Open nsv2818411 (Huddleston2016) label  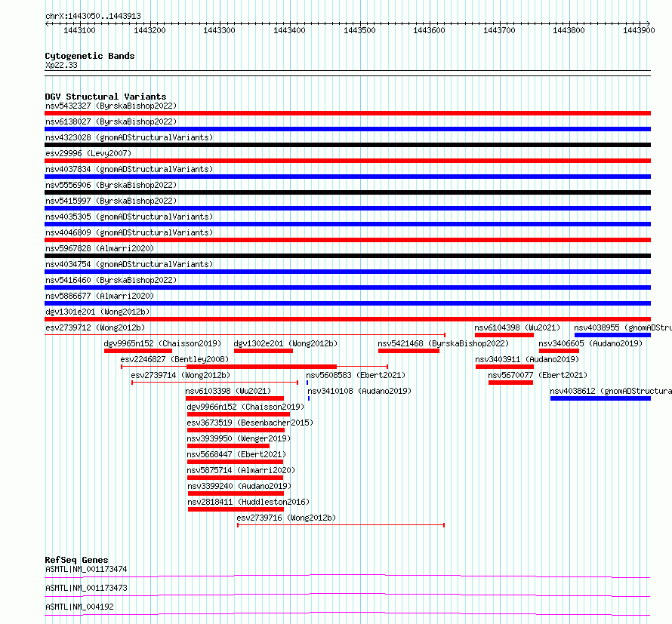[x=248, y=502]
